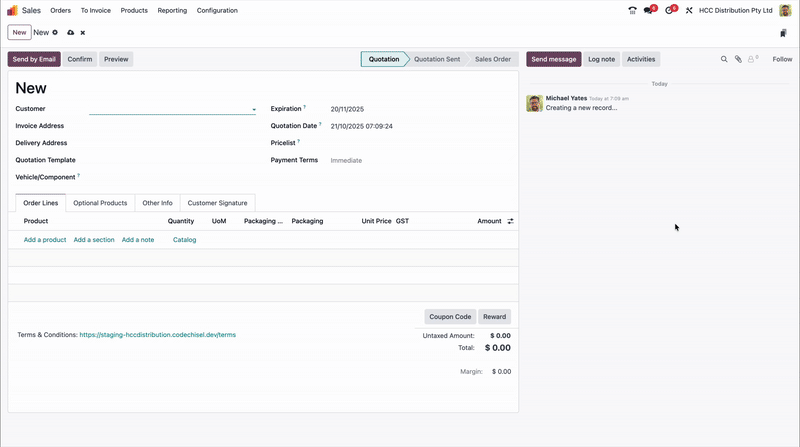Click the chatter search magnifier icon
This screenshot has width=800, height=447.
click(x=724, y=59)
